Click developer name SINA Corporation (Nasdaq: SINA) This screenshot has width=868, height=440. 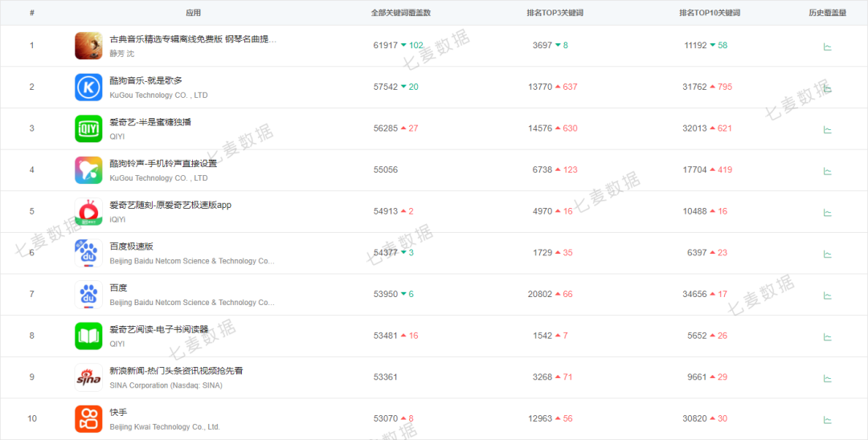[166, 385]
